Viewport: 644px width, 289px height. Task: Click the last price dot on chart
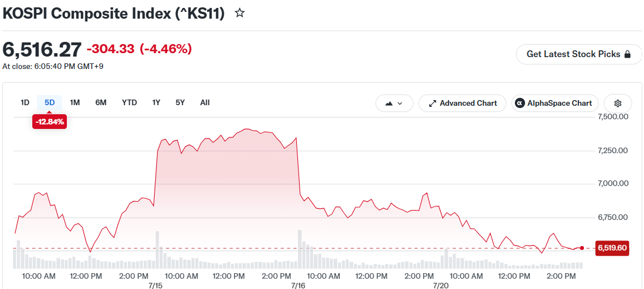(582, 248)
